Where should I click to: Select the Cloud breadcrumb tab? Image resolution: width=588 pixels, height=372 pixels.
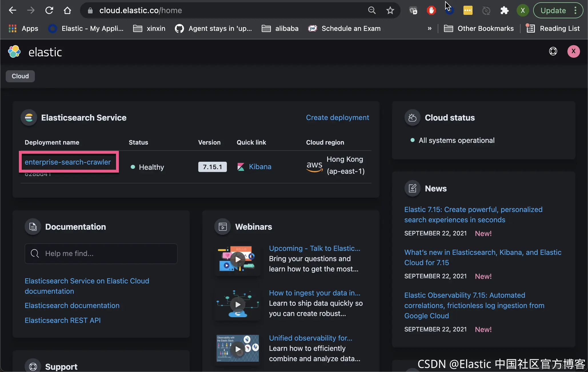(x=20, y=76)
